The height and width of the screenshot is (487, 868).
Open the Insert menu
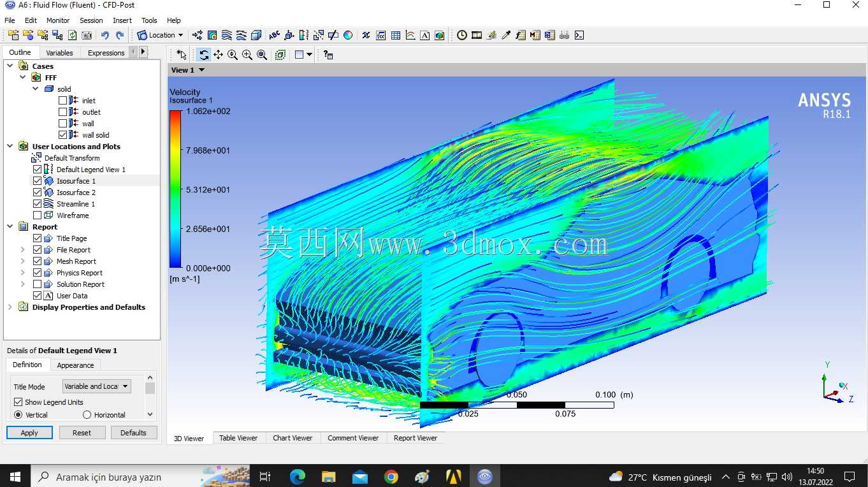click(x=122, y=20)
